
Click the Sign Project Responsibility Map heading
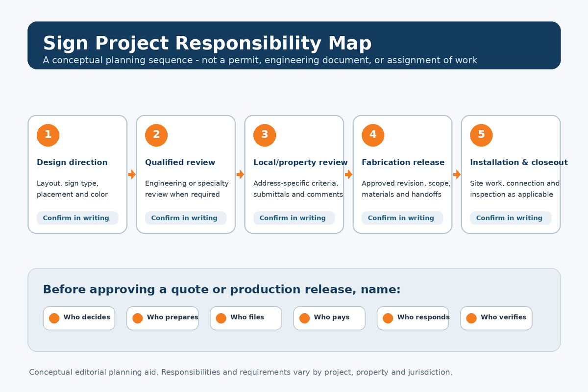coord(207,43)
